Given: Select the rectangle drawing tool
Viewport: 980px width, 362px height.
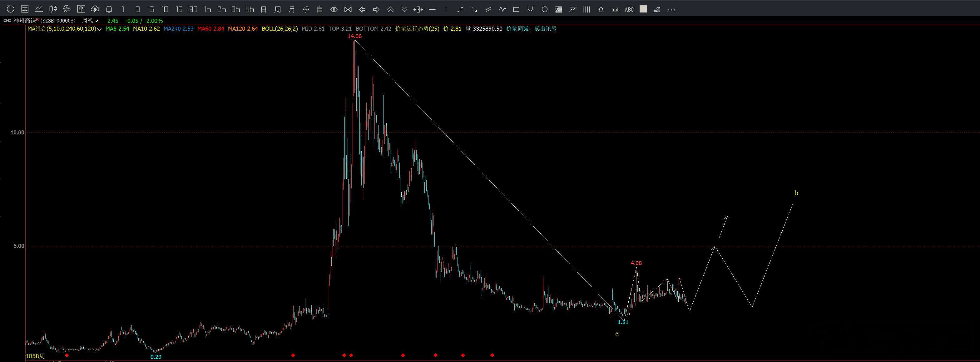Looking at the screenshot, I should (516, 9).
